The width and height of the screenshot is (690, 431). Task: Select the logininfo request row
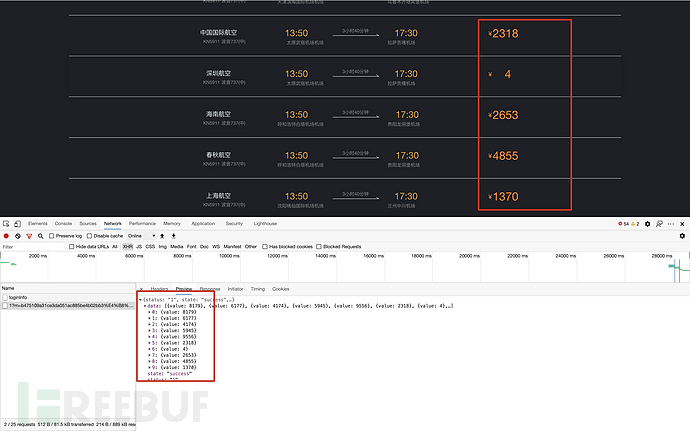[x=68, y=298]
